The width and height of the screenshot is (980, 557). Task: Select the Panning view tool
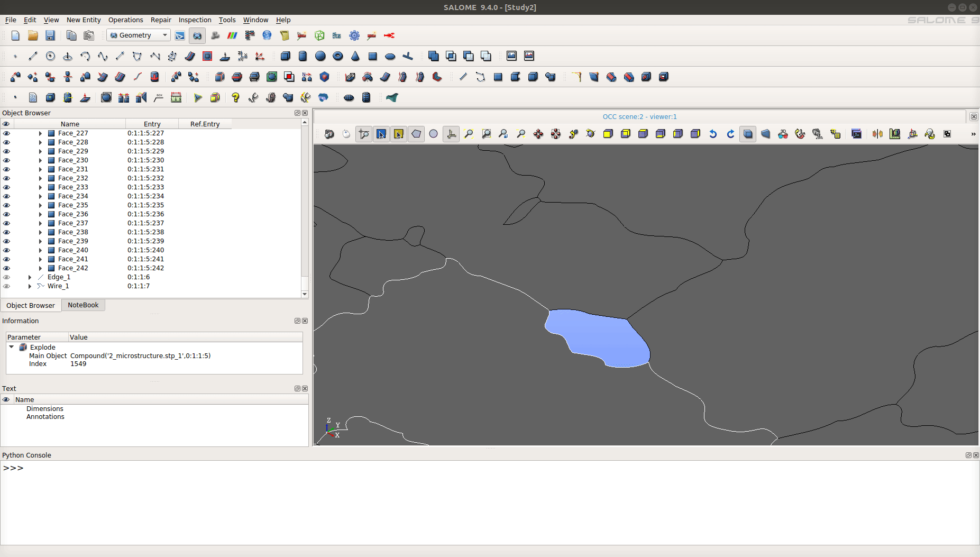538,134
